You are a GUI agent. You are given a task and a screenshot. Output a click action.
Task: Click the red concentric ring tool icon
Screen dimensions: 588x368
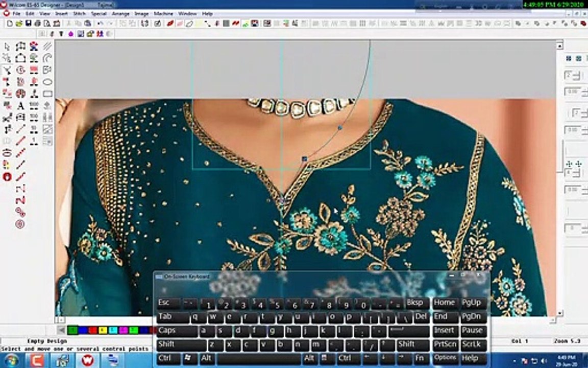tap(20, 224)
